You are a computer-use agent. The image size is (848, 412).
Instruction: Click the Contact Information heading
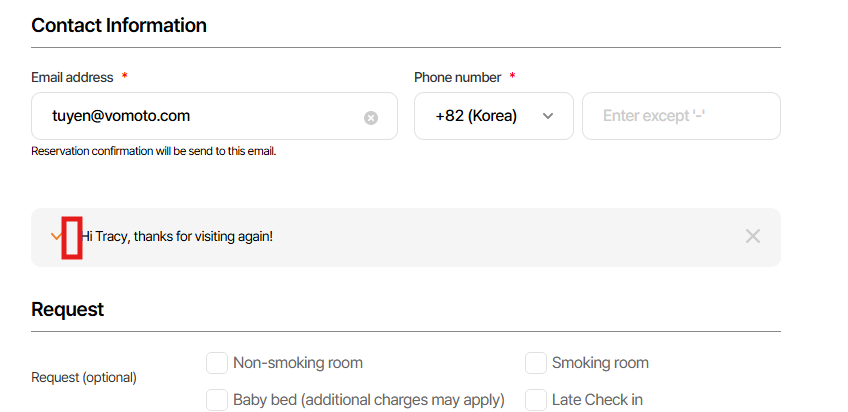click(119, 25)
